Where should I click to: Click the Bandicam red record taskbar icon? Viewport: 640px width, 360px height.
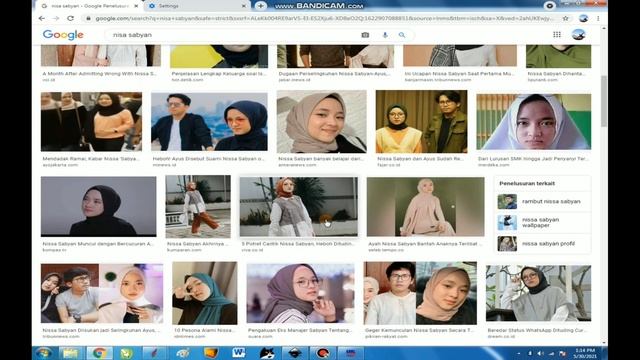322,353
